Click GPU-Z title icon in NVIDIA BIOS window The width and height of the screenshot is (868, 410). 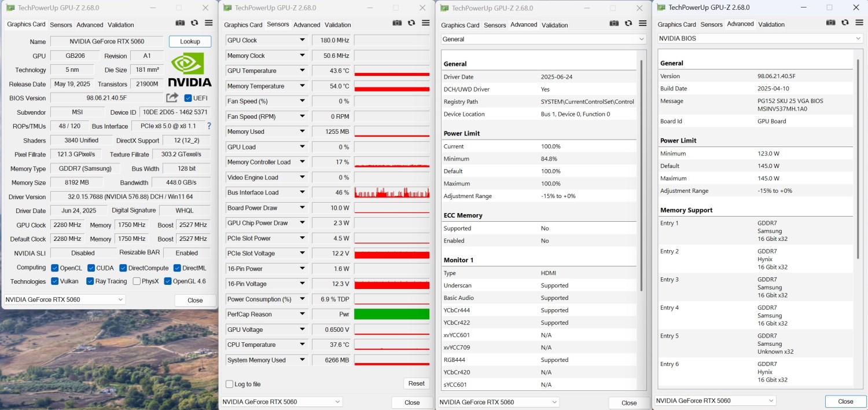click(661, 7)
